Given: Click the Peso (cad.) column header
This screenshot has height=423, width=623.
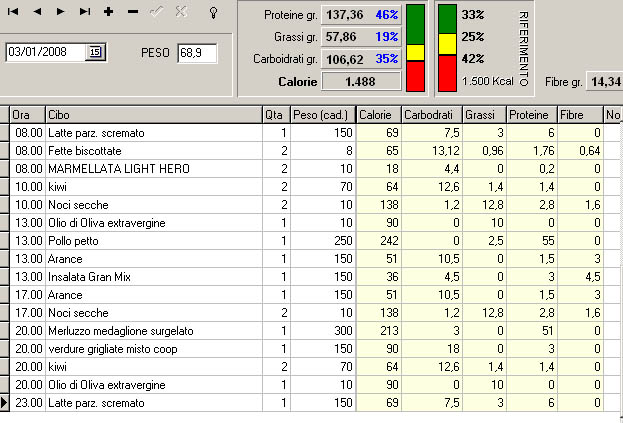Looking at the screenshot, I should pyautogui.click(x=323, y=115).
